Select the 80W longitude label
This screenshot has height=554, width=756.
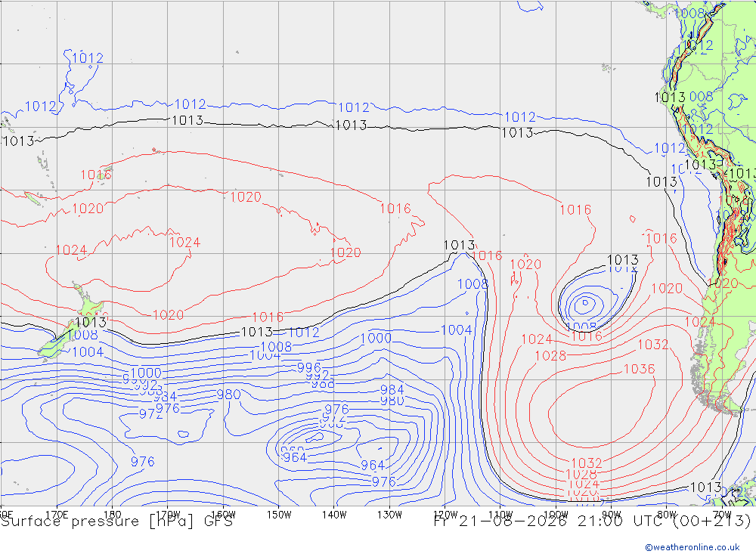tap(667, 515)
